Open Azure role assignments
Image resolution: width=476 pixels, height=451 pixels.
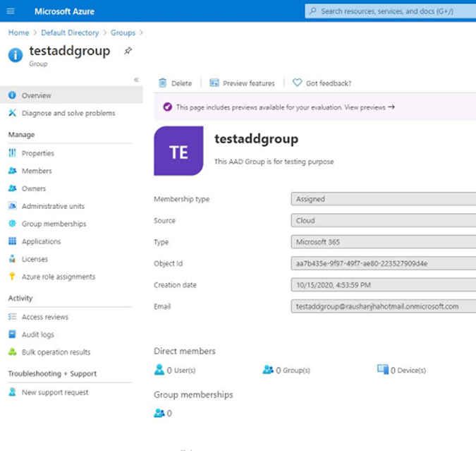(x=59, y=277)
